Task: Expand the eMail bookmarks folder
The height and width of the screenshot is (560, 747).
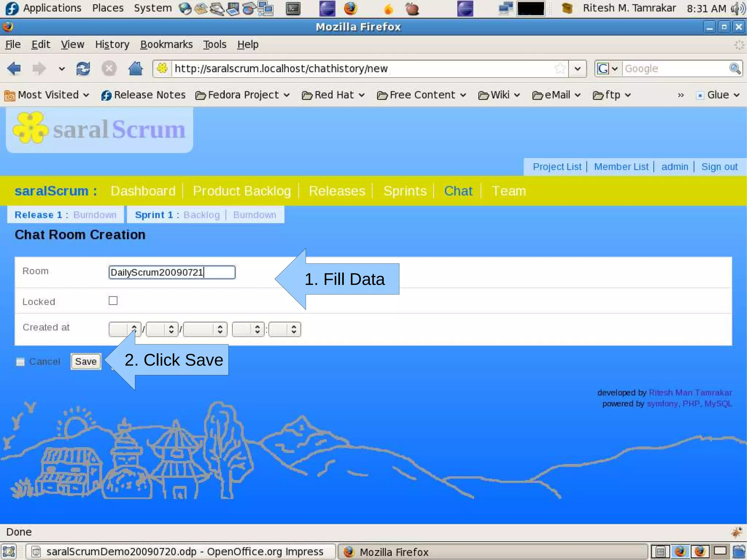Action: pyautogui.click(x=557, y=95)
